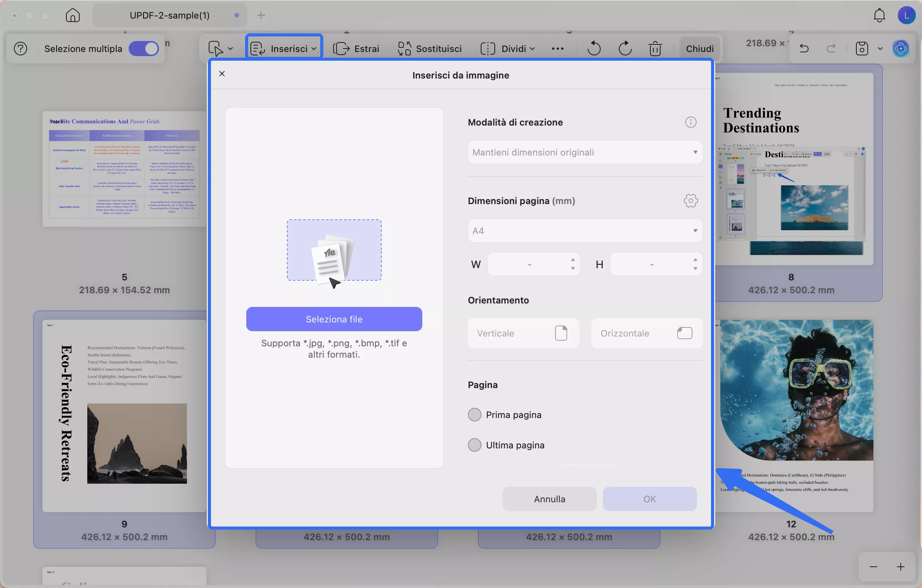Click Sostituisci in the toolbar
The height and width of the screenshot is (588, 922).
(430, 49)
